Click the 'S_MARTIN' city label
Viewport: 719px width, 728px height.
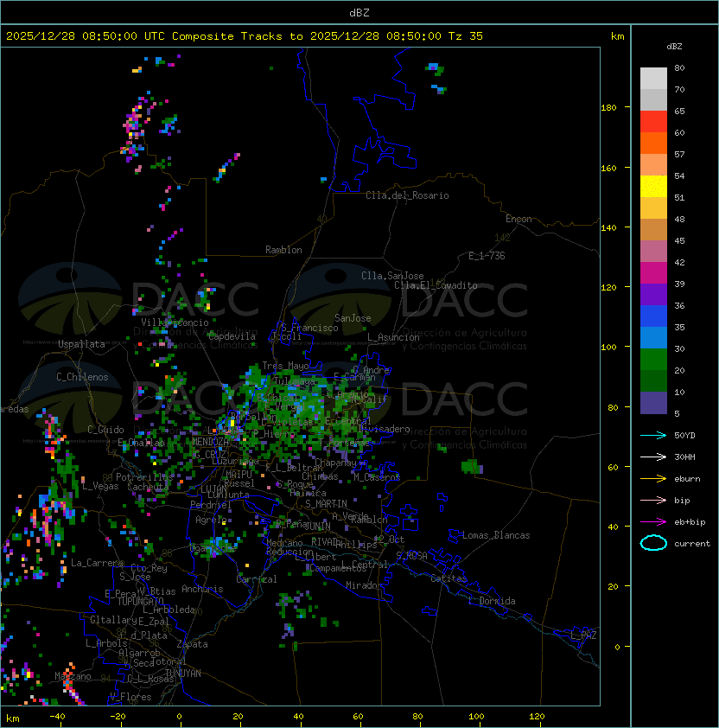[326, 504]
